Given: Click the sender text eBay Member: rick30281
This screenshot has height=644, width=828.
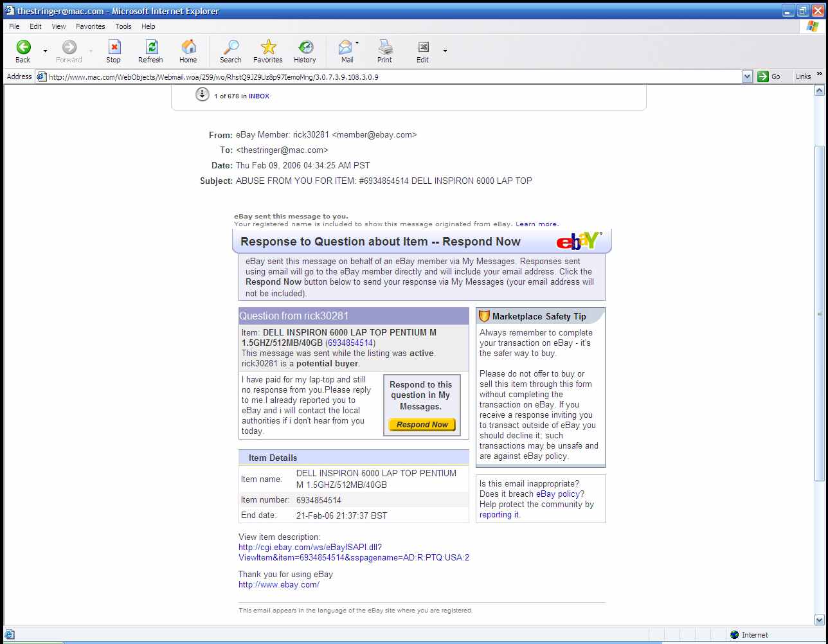Looking at the screenshot, I should click(x=326, y=135).
